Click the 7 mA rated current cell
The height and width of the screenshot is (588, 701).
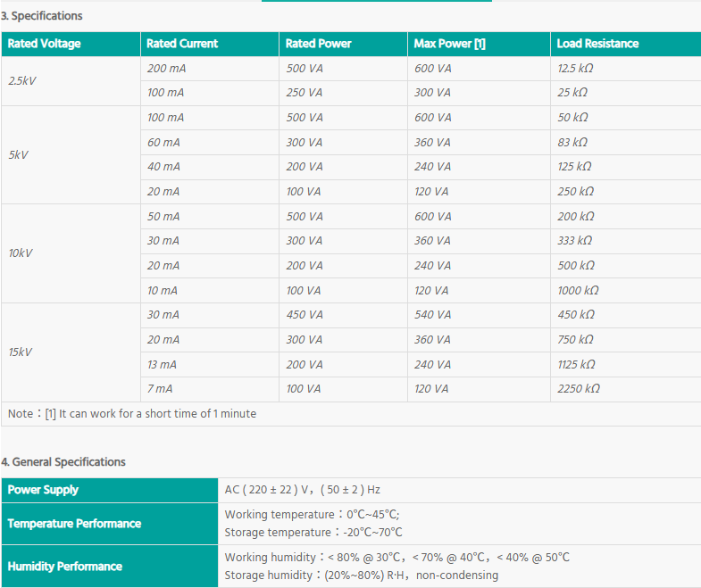[x=161, y=389]
